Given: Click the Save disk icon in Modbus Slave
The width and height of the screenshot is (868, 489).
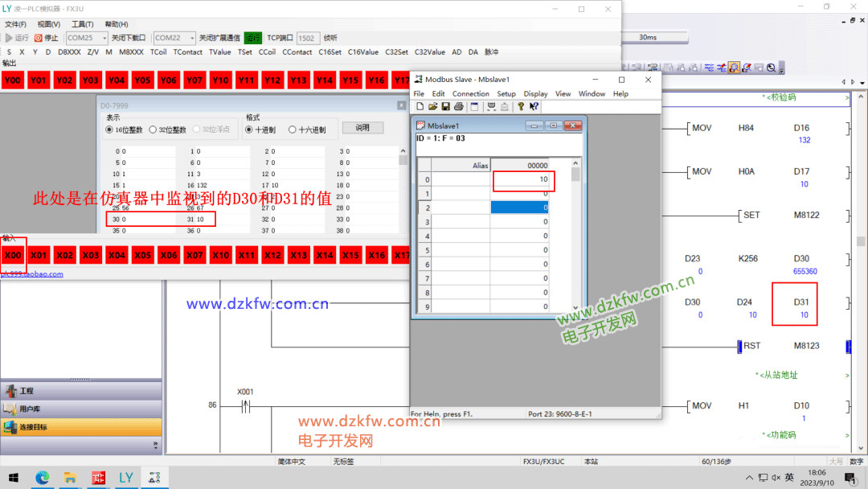Looking at the screenshot, I should click(x=445, y=106).
